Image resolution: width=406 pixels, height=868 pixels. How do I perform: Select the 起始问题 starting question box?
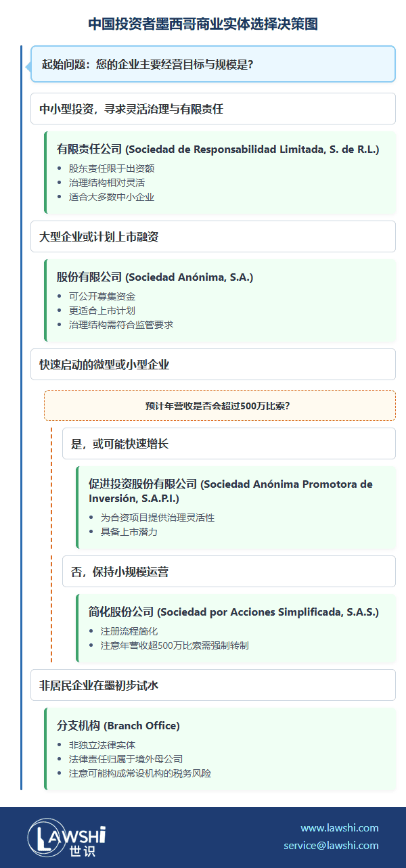point(212,64)
